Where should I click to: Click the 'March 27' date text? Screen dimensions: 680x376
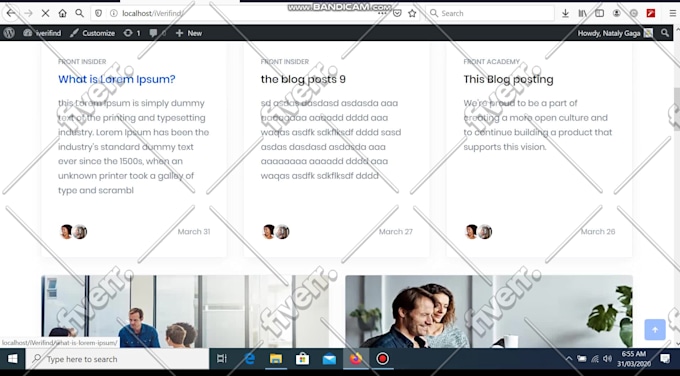click(x=396, y=232)
